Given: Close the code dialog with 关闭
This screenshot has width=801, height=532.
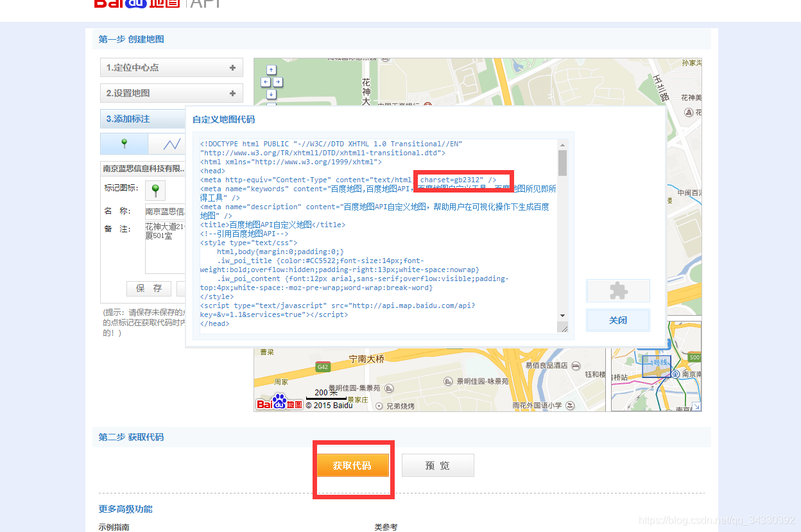Looking at the screenshot, I should coord(618,320).
